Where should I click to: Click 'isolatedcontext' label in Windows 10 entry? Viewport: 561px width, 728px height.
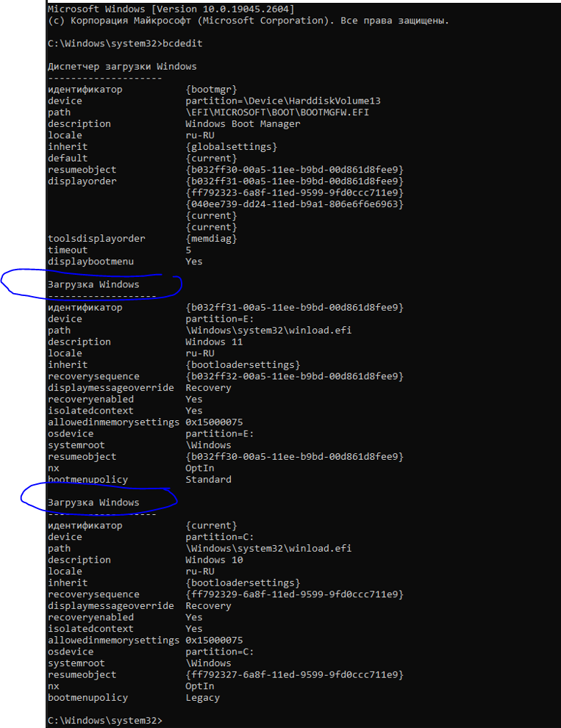(x=90, y=629)
